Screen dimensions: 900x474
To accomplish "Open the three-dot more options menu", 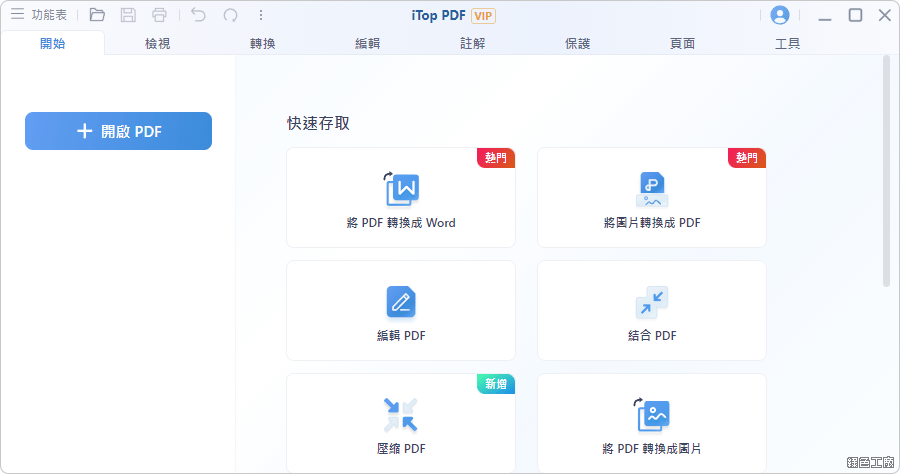I will coord(261,15).
